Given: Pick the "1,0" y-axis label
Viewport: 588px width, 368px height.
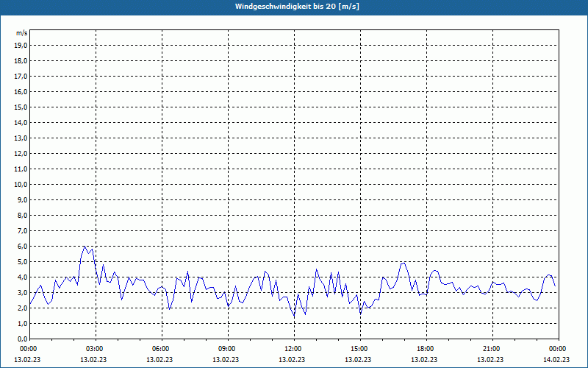Looking at the screenshot, I should pos(22,323).
